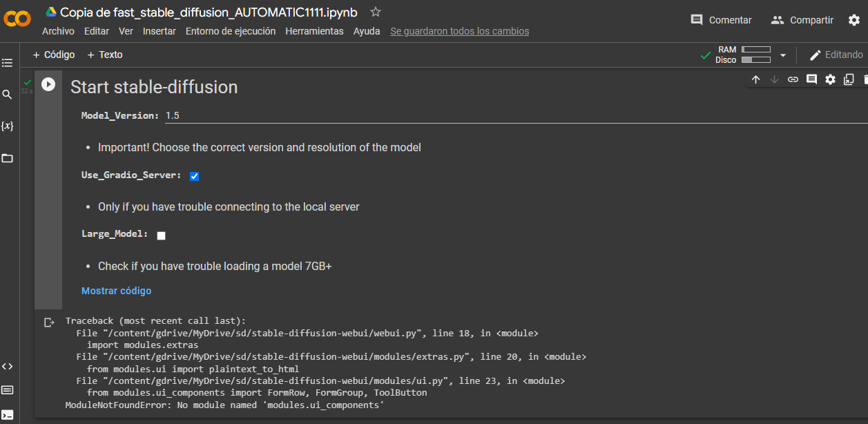Click 'Important! Choose the correct version' text

260,147
